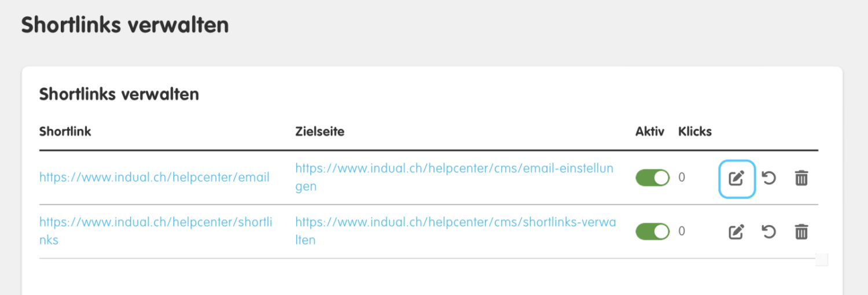Viewport: 868px width, 295px height.
Task: Click the Zielseite column header
Action: coord(320,131)
